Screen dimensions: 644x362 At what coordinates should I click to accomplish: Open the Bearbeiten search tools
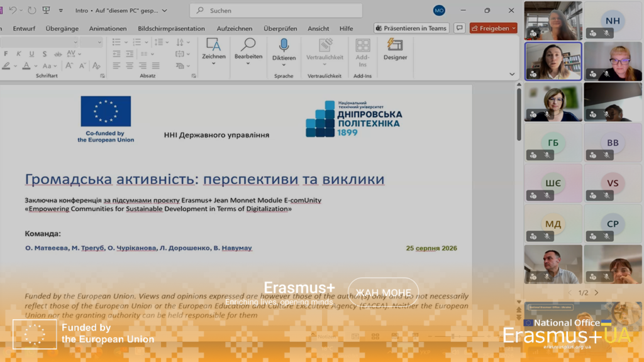(x=248, y=50)
